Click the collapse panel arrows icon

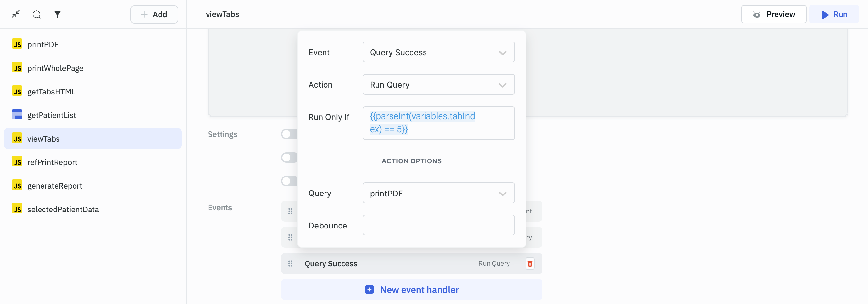[15, 14]
